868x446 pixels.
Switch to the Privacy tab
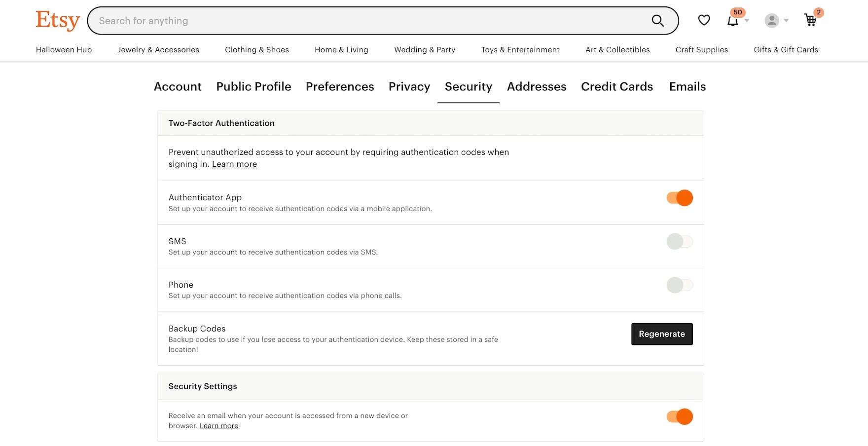click(x=409, y=87)
